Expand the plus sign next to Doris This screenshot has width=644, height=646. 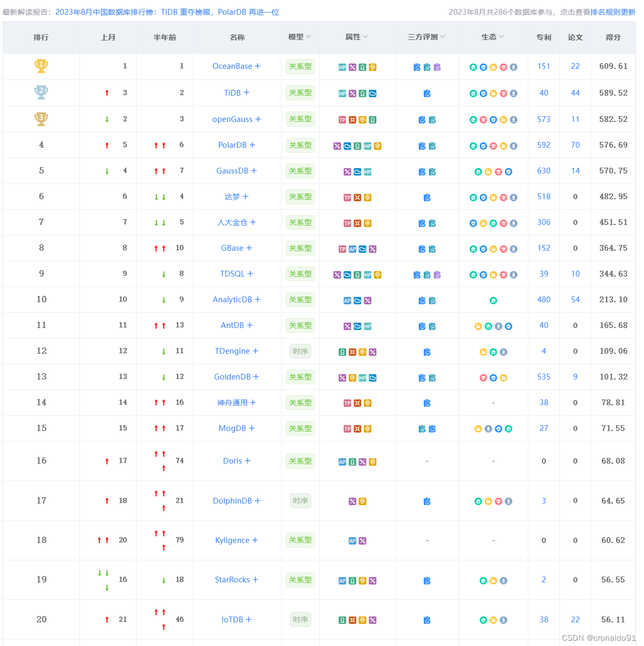click(248, 461)
